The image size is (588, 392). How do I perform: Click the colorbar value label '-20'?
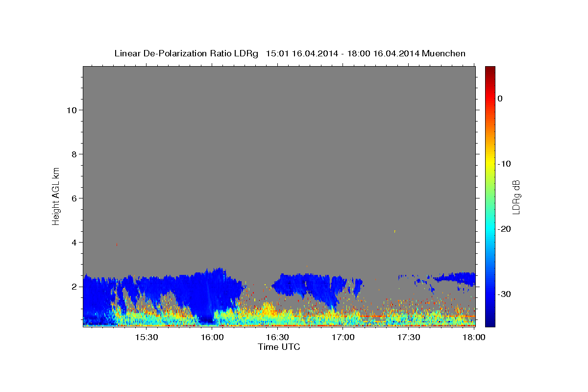pyautogui.click(x=504, y=229)
